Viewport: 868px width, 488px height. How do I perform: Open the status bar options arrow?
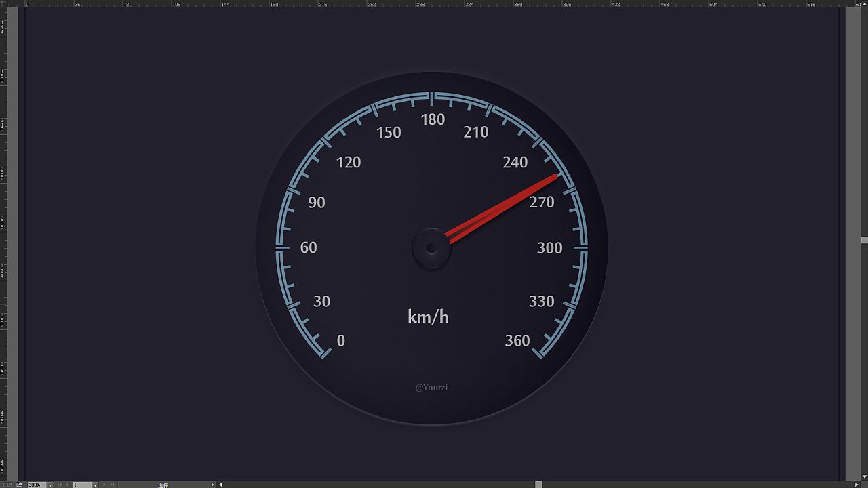(x=212, y=485)
